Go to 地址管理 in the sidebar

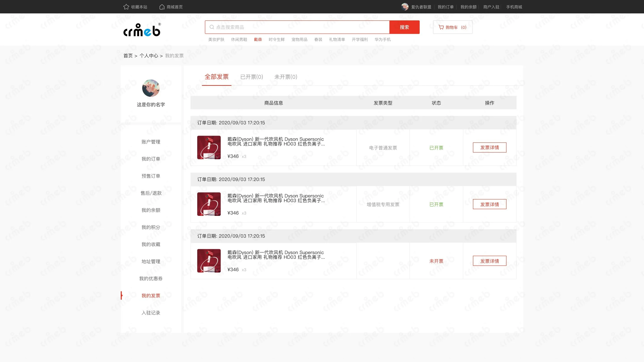[151, 261]
